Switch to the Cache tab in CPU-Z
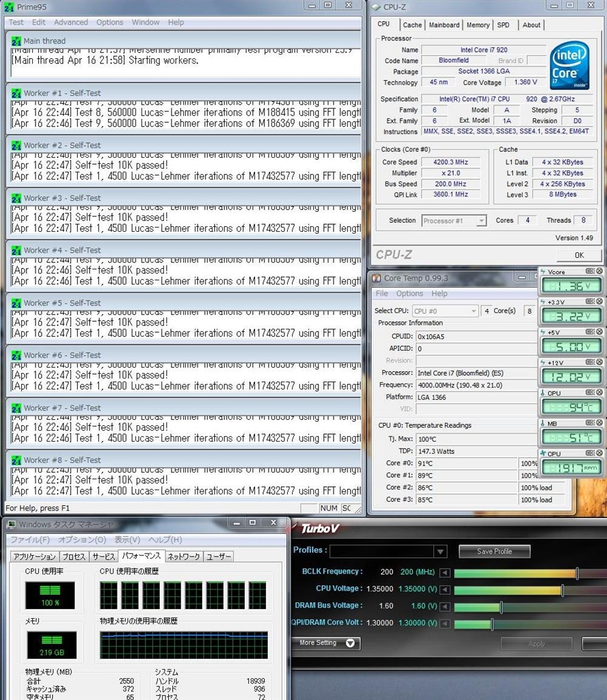Viewport: 607px width, 700px height. [412, 25]
